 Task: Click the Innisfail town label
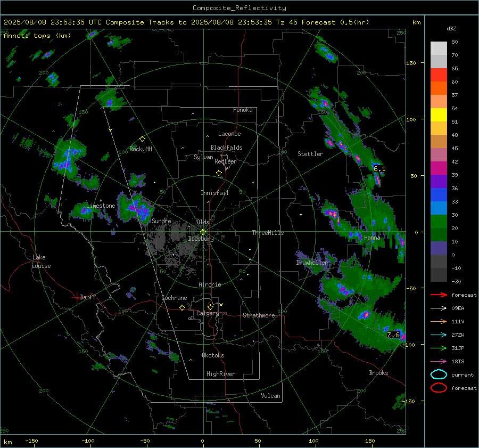214,193
